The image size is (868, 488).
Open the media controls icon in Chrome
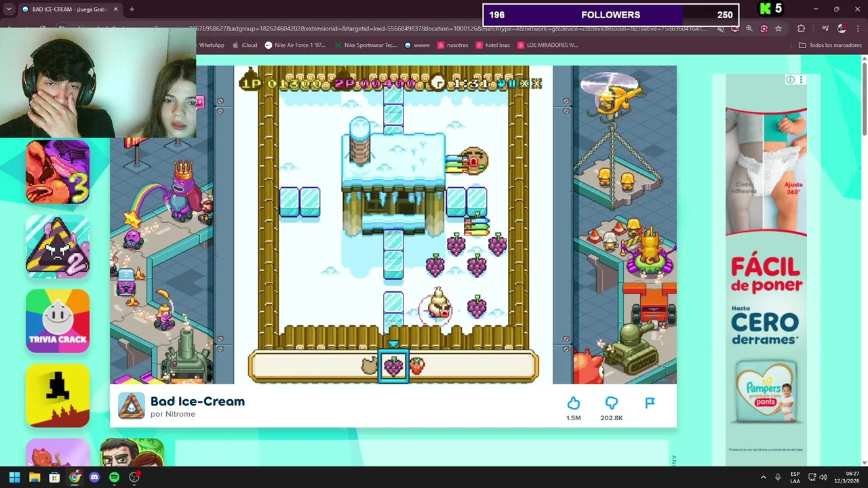[x=825, y=28]
